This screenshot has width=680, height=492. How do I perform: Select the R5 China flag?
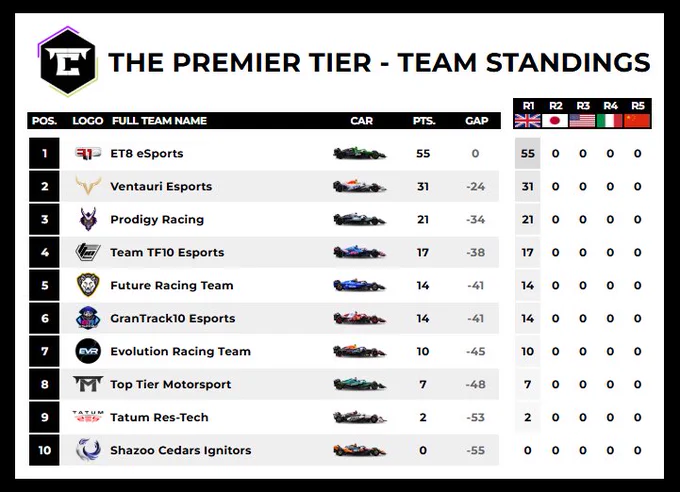point(637,121)
